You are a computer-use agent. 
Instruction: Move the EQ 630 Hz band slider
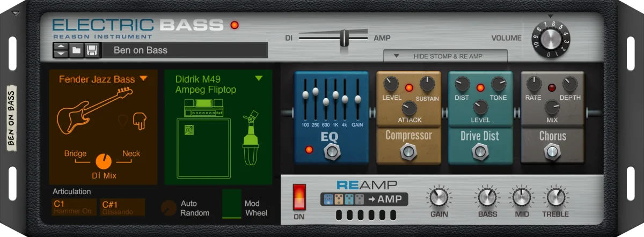click(326, 102)
